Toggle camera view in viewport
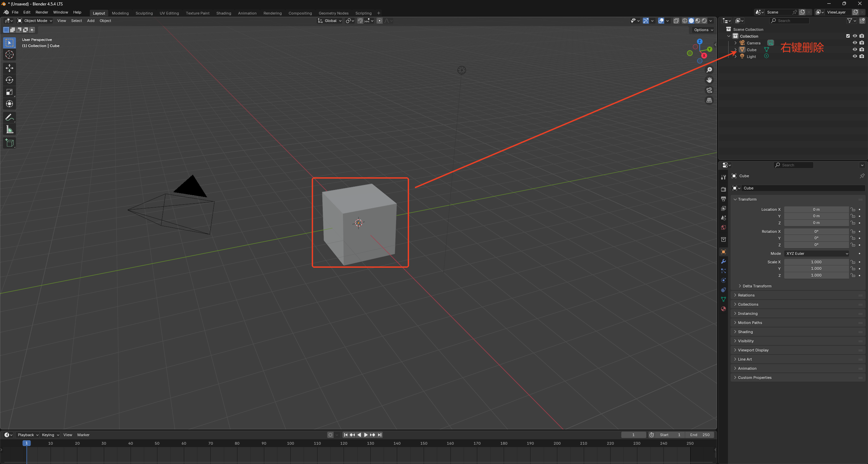This screenshot has height=464, width=868. coord(709,90)
